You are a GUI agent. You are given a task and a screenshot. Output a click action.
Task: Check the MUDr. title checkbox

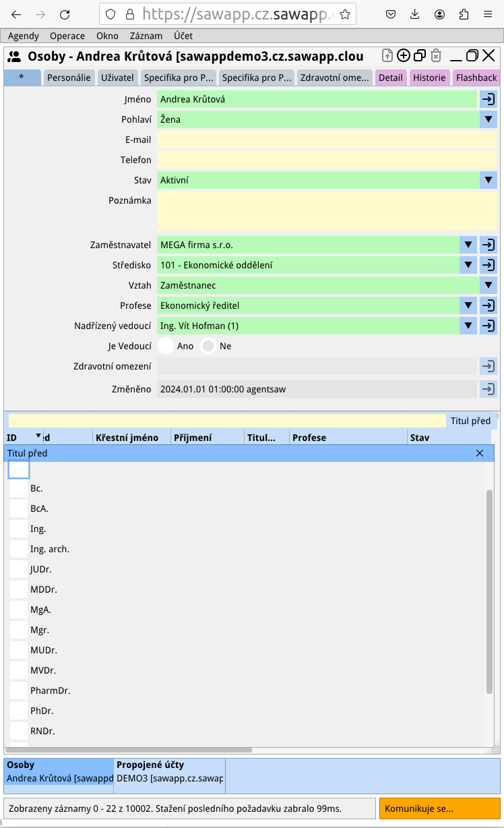click(19, 650)
